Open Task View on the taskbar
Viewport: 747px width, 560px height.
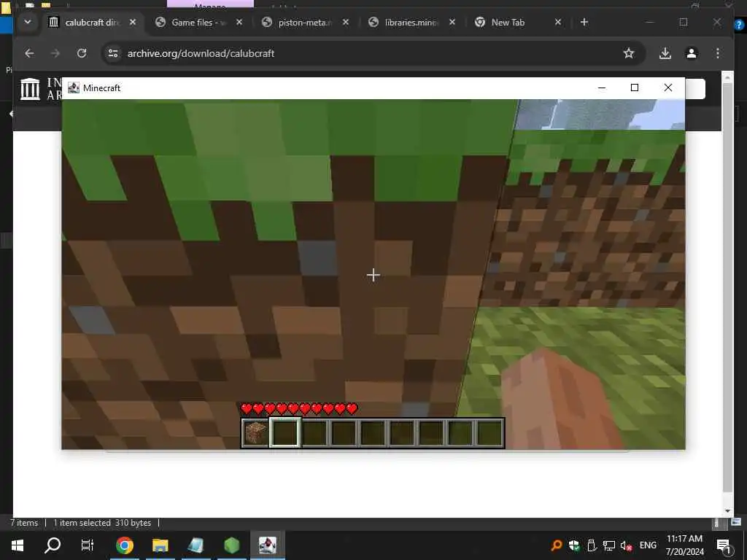[88, 545]
